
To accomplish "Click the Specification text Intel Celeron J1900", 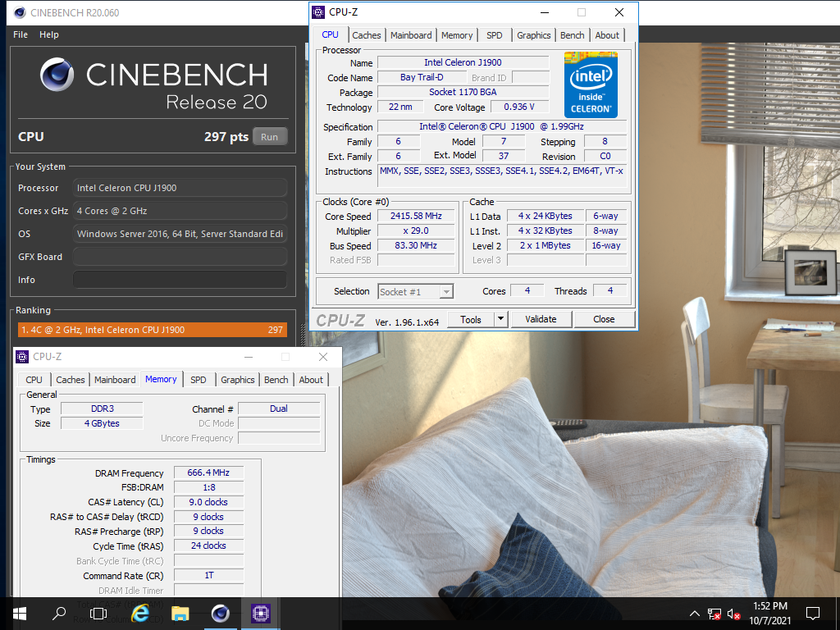I will [x=501, y=126].
